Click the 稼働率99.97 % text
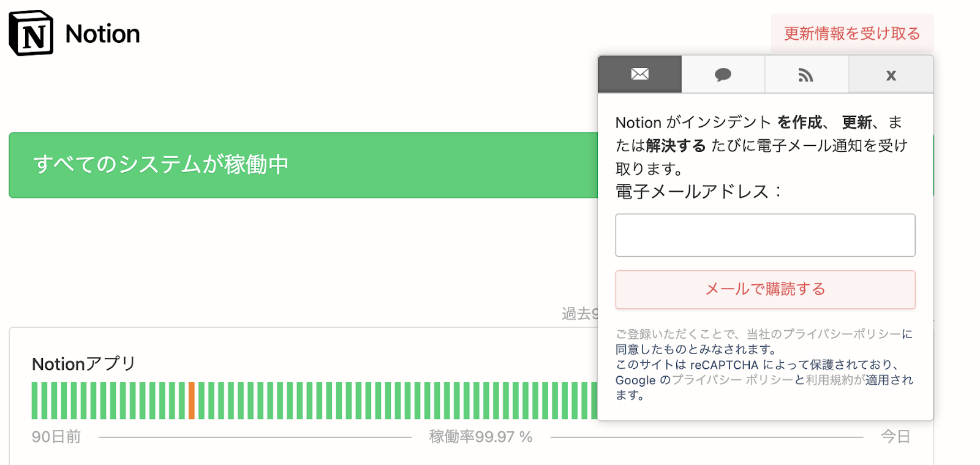This screenshot has height=465, width=980. point(481,437)
